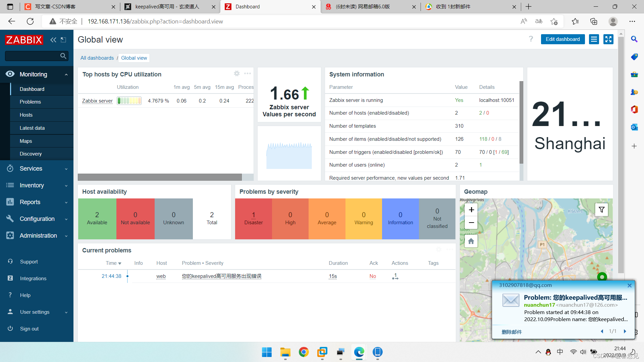Go to next mail in notification popup
Viewport: 644px width, 362px height.
point(625,331)
